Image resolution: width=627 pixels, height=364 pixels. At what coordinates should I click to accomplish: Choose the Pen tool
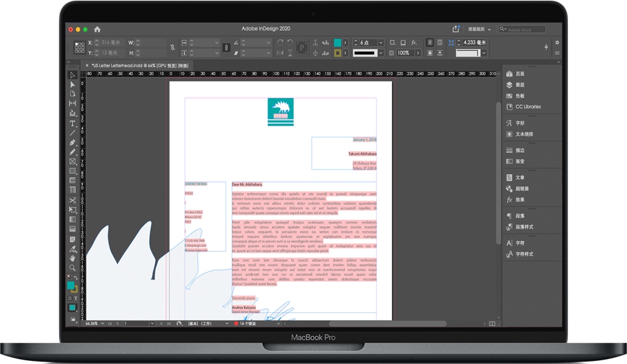point(73,142)
